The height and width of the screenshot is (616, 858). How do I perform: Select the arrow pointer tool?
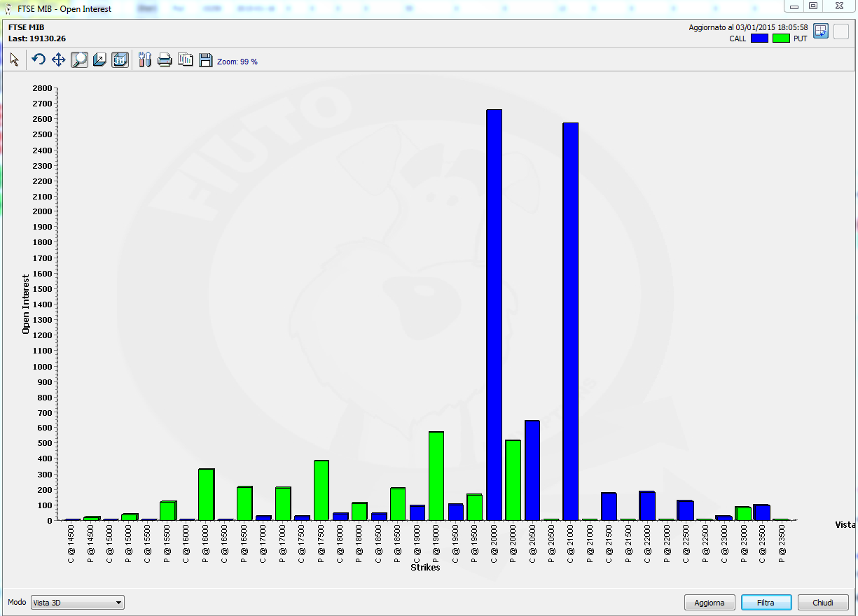tap(15, 59)
